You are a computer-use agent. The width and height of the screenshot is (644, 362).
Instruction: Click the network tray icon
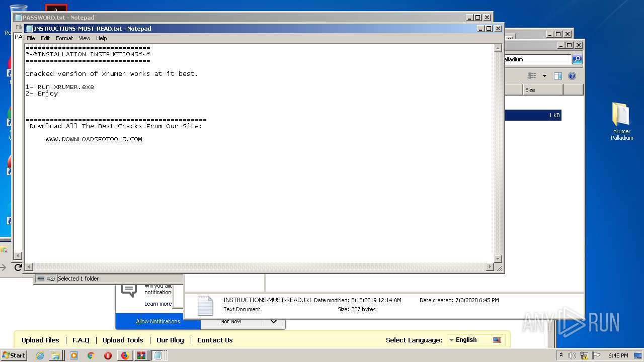coord(584,355)
